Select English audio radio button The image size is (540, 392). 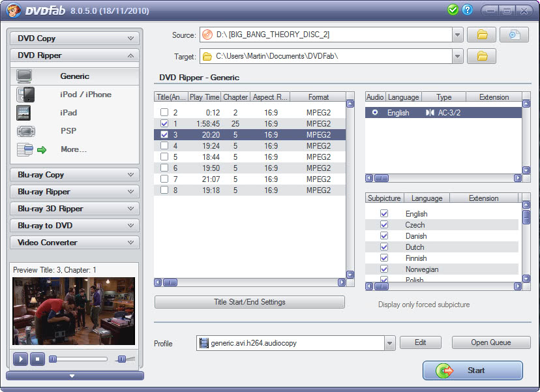375,112
